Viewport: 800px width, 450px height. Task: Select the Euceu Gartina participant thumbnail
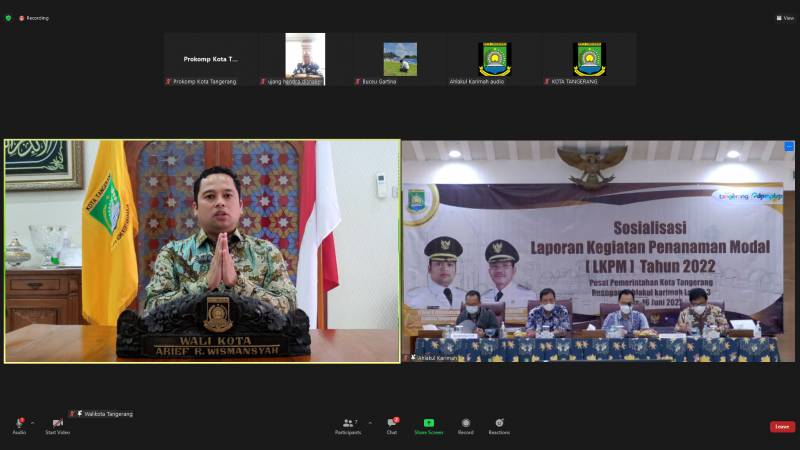400,59
